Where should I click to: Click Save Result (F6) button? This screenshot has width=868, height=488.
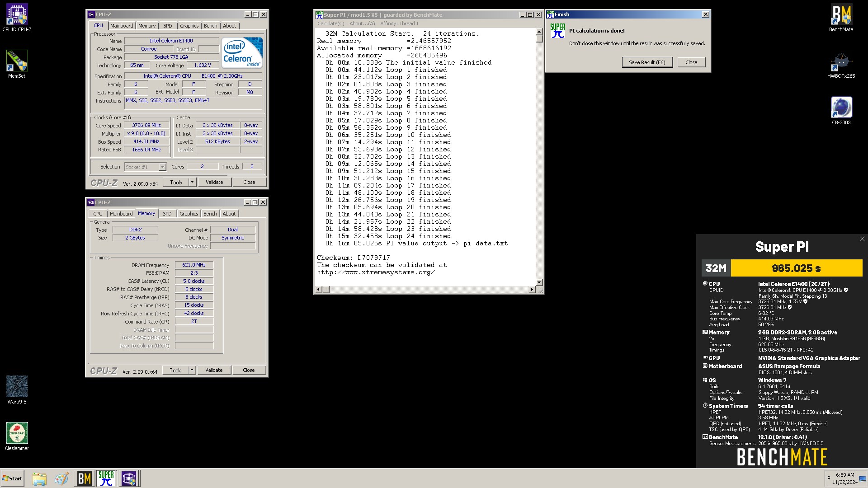647,62
